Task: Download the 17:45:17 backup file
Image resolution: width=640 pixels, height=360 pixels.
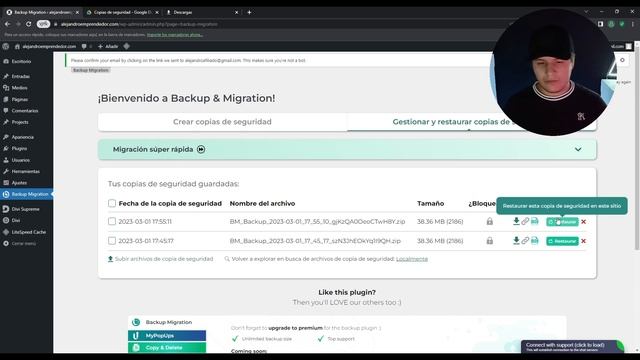Action: (x=516, y=241)
